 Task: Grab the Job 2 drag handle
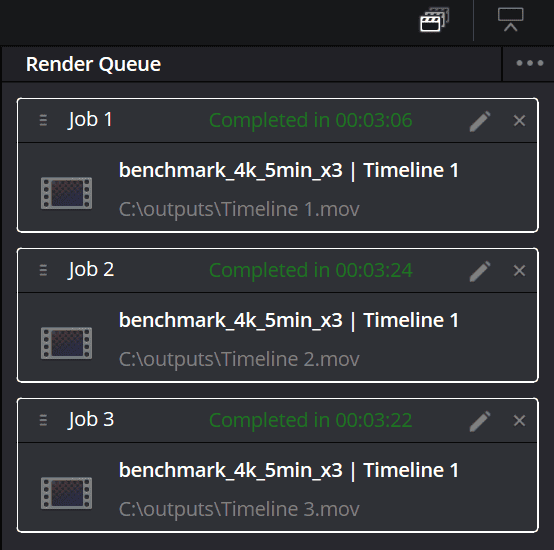pyautogui.click(x=43, y=270)
